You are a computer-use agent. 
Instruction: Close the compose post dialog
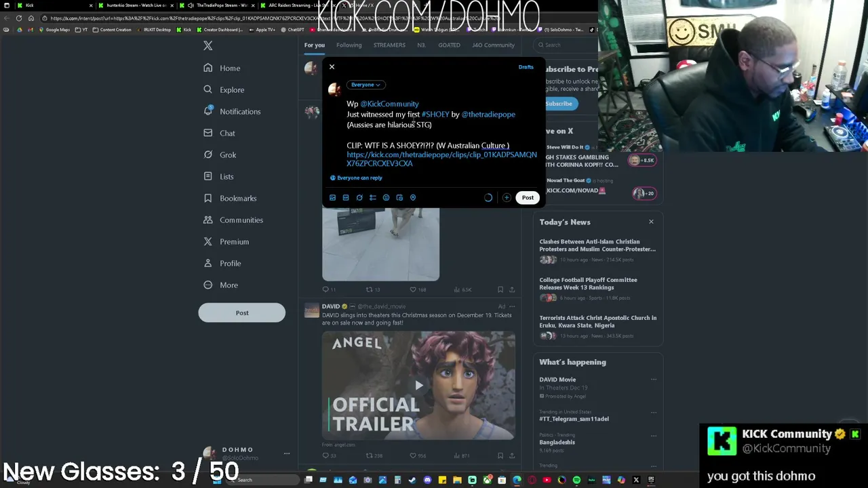pyautogui.click(x=332, y=66)
